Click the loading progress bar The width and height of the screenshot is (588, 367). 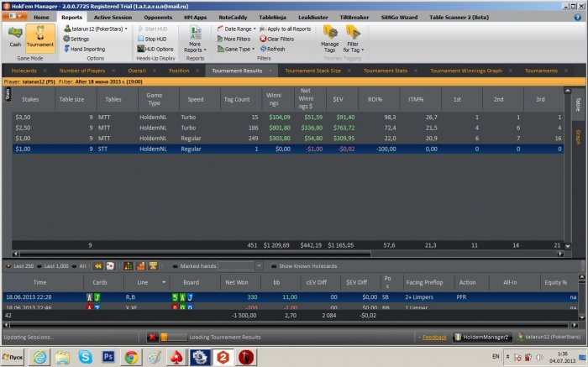point(174,337)
